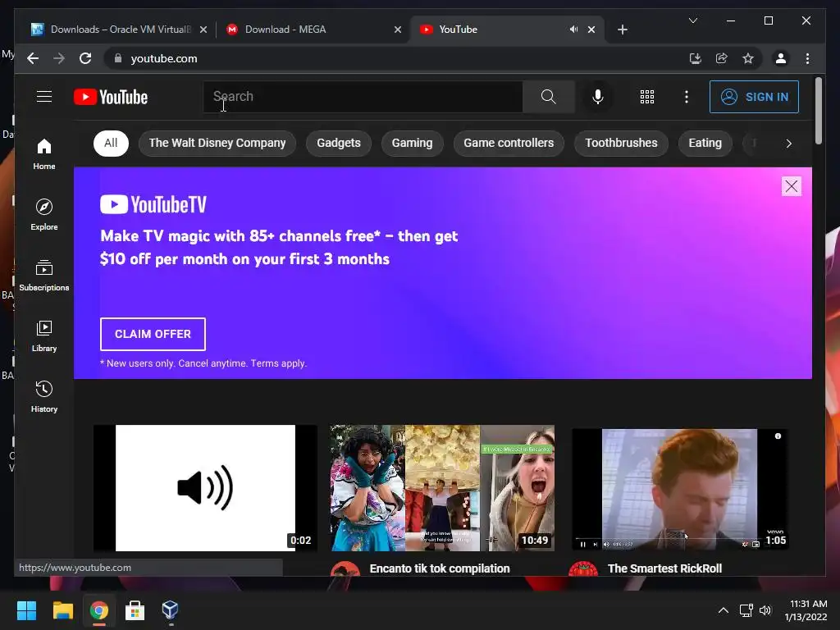
Task: Open File Explorer from taskbar
Action: point(62,610)
